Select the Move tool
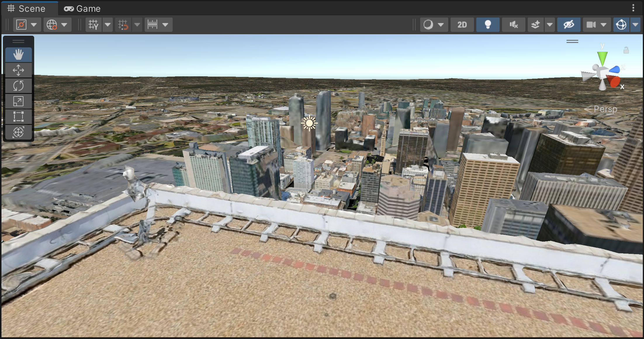The height and width of the screenshot is (339, 644). click(18, 70)
